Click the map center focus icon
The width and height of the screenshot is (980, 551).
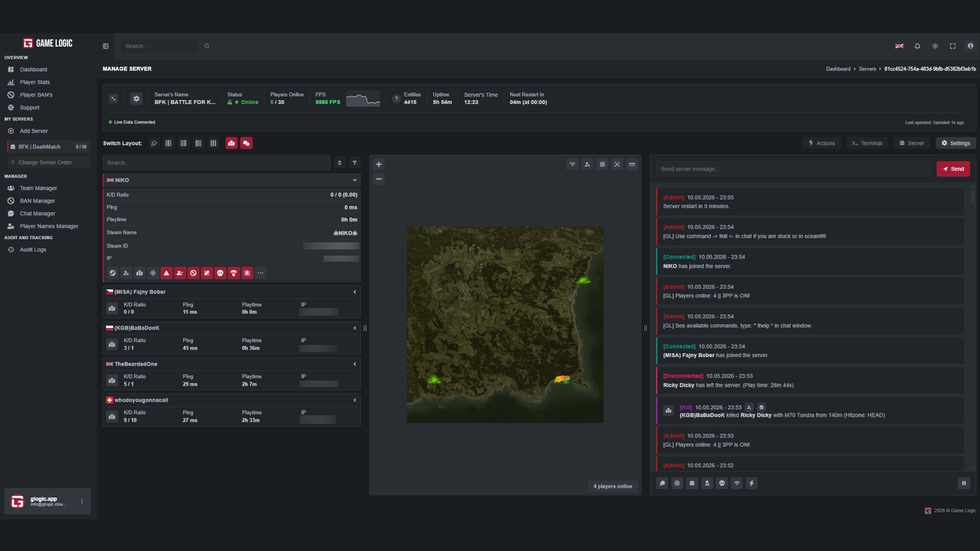[x=617, y=164]
